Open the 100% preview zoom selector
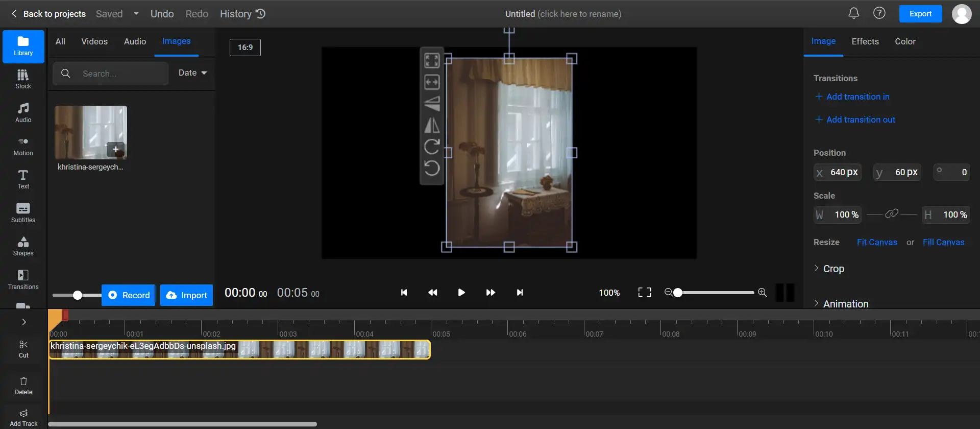980x429 pixels. tap(609, 293)
